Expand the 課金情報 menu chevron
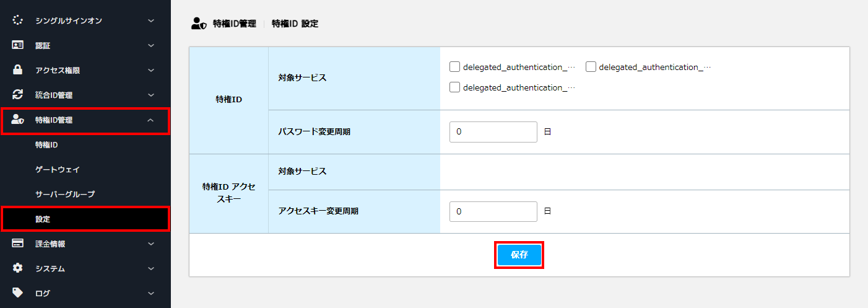The width and height of the screenshot is (868, 308). click(151, 244)
